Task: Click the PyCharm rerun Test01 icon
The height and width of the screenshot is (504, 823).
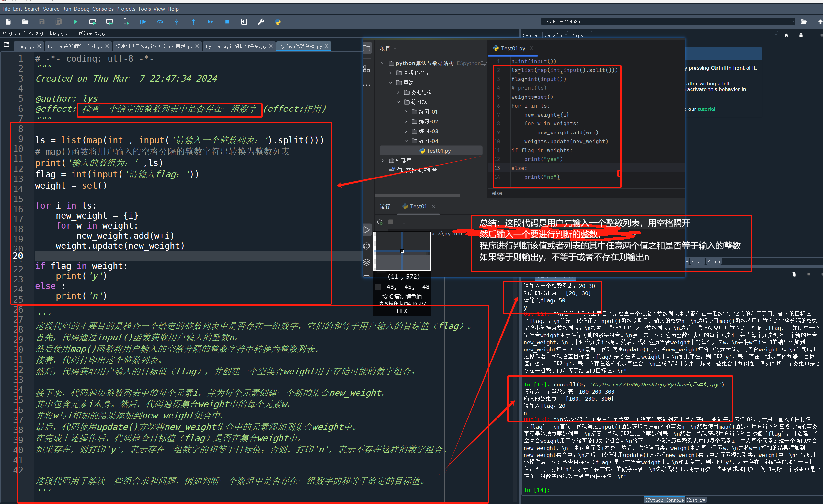Action: [x=380, y=222]
